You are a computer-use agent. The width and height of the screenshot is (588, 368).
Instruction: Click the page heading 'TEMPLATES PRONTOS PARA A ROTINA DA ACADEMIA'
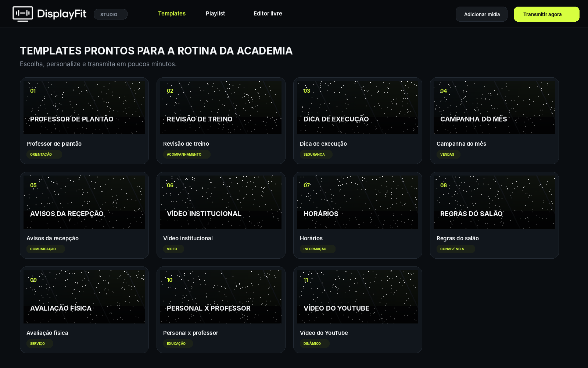(156, 51)
